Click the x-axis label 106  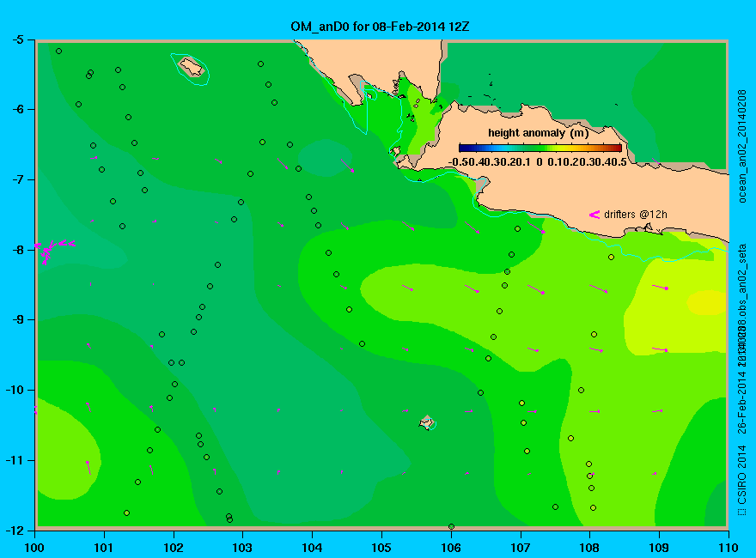pos(451,548)
